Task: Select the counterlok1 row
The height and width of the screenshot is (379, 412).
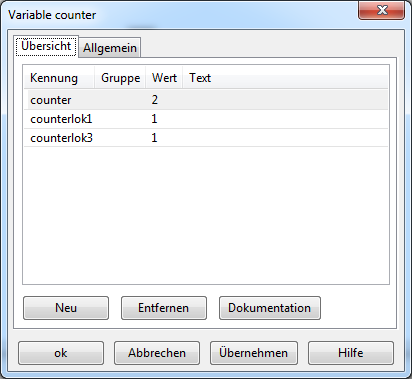Action: (206, 119)
